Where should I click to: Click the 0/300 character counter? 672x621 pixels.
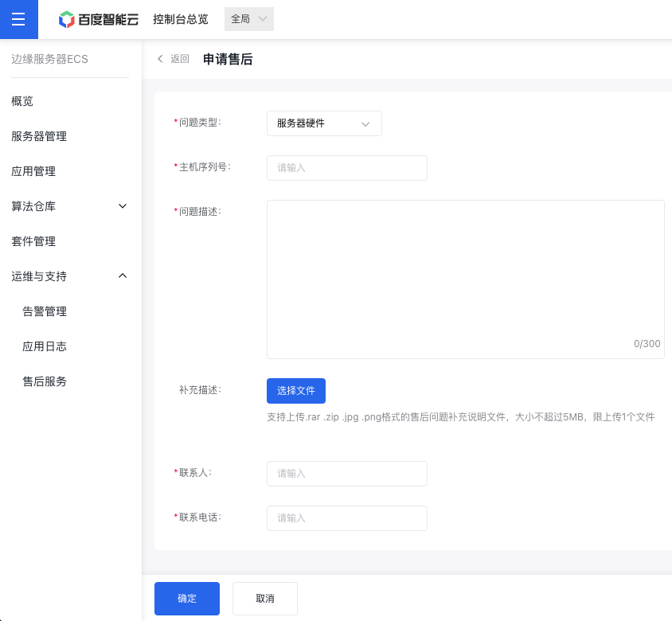(x=647, y=344)
